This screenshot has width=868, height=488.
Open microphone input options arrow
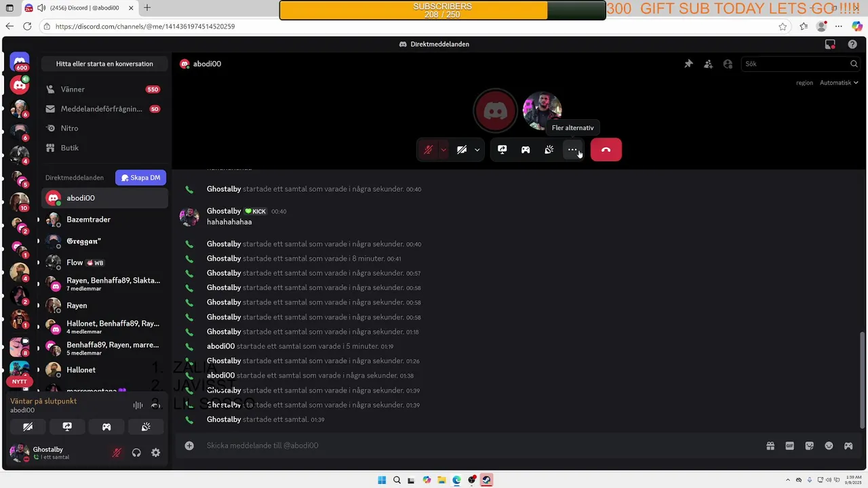pyautogui.click(x=443, y=150)
